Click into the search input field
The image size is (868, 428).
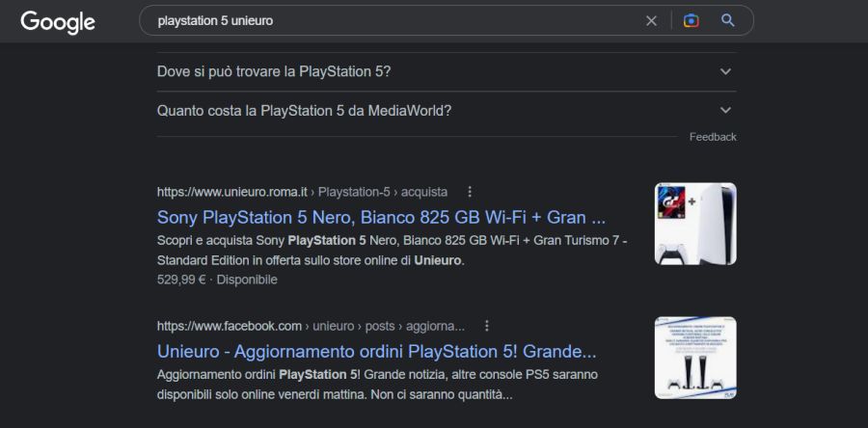coord(386,20)
